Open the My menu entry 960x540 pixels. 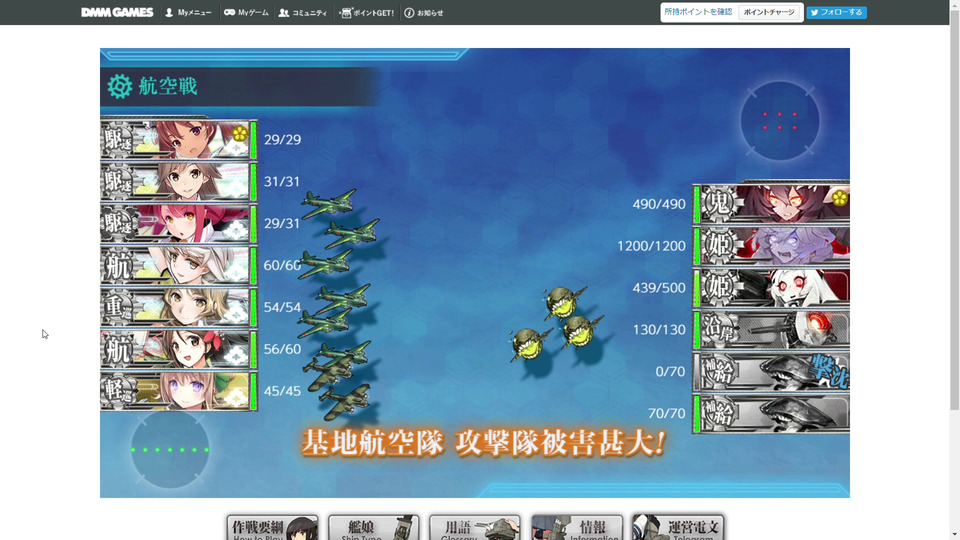pos(189,12)
